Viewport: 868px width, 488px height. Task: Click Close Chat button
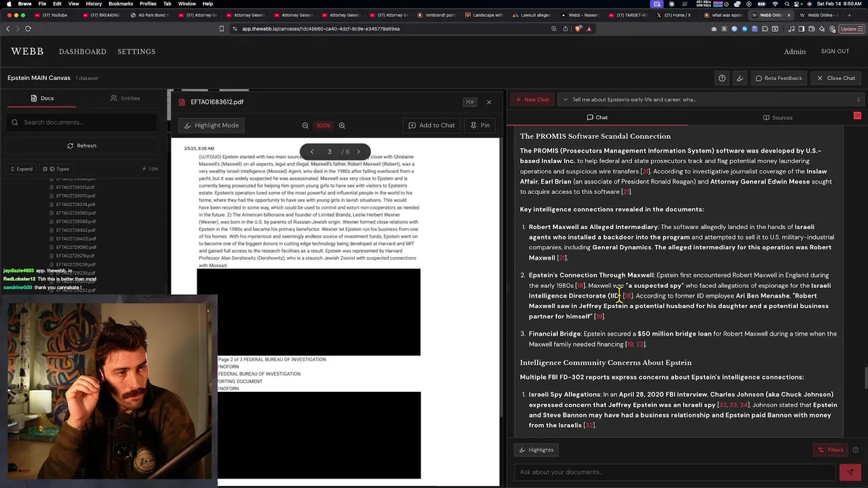(x=835, y=78)
